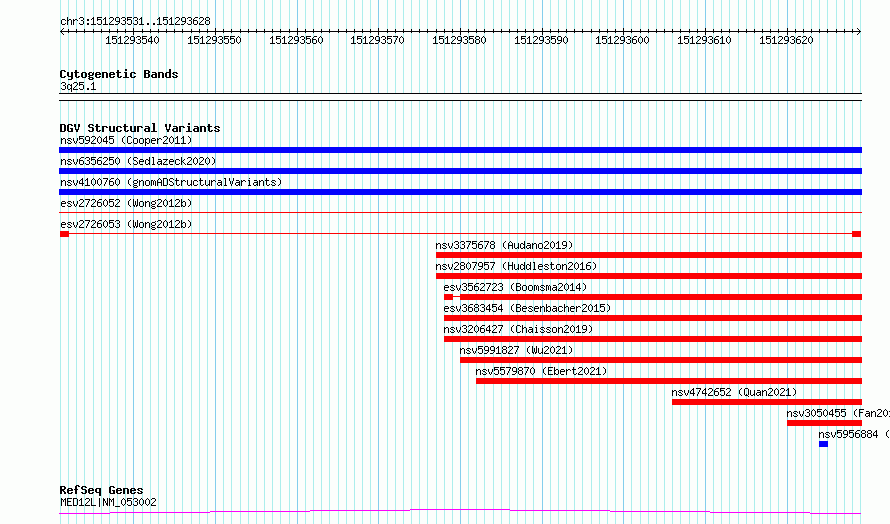
Task: Click the left arrow of the ruler
Action: pyautogui.click(x=62, y=32)
